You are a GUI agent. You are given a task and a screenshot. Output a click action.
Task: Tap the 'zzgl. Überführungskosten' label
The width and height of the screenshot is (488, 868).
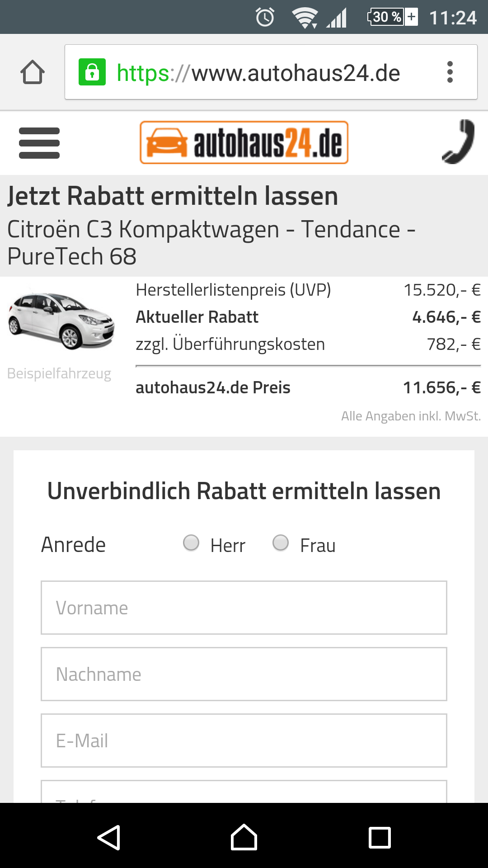(230, 344)
